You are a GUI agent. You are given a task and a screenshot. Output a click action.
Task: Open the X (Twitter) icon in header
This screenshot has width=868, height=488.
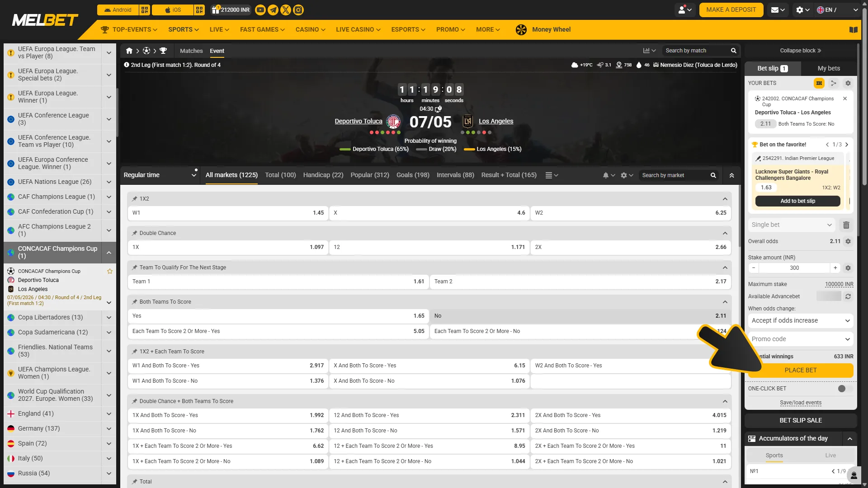click(x=286, y=10)
